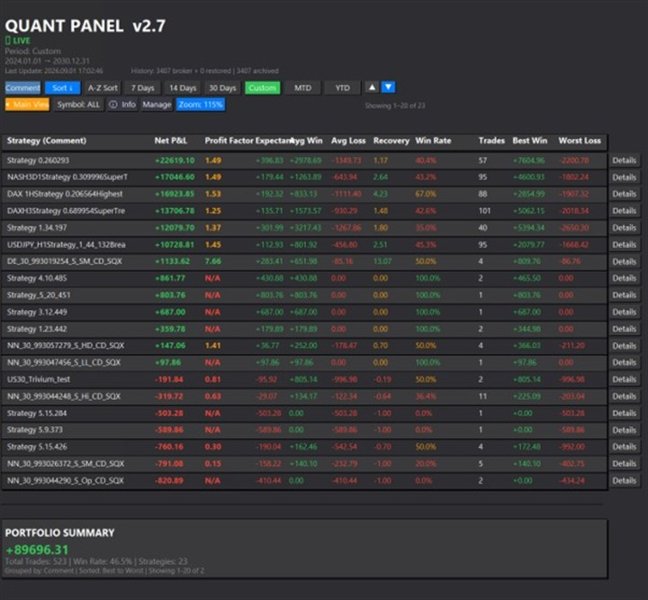Open Details for DE_30_993019254 row
This screenshot has height=600, width=648.
tap(624, 262)
